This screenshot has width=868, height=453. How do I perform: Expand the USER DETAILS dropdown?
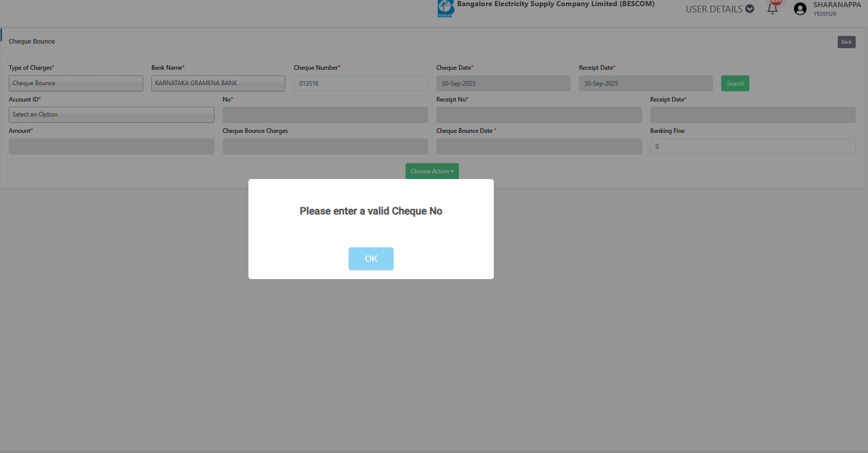tap(720, 9)
